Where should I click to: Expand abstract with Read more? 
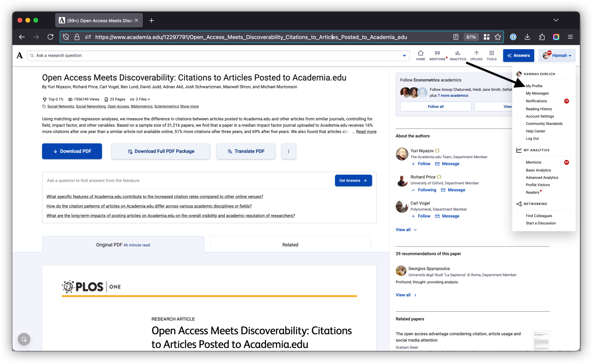pos(366,132)
